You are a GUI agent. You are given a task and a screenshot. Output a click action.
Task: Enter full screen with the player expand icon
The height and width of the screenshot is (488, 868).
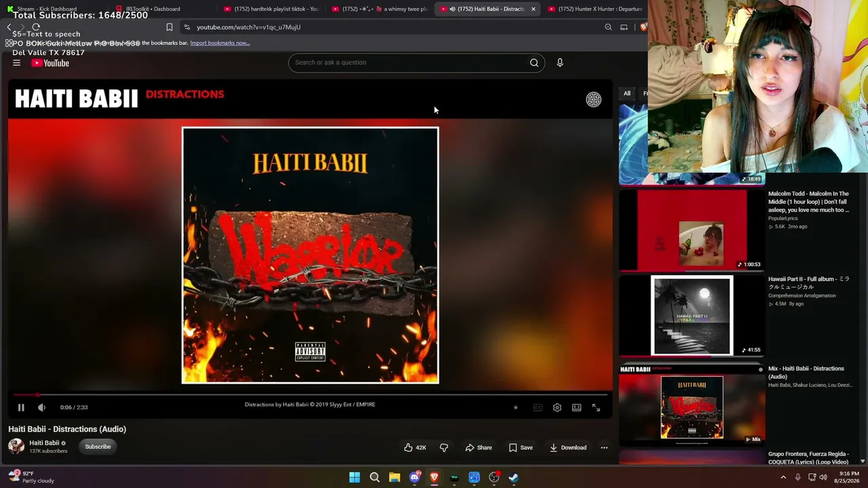click(x=596, y=407)
